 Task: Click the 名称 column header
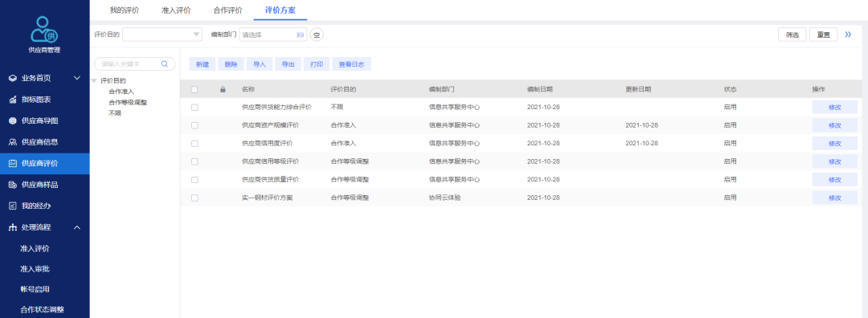pyautogui.click(x=248, y=89)
